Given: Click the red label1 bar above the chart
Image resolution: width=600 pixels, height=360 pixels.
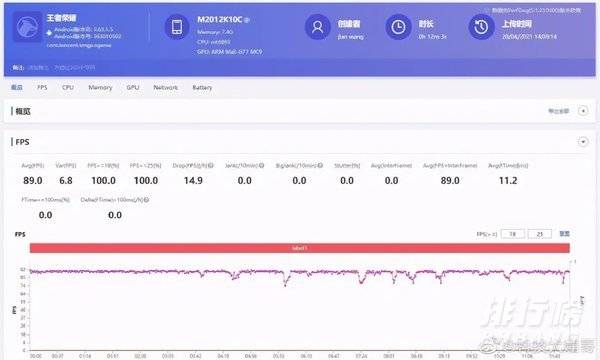Looking at the screenshot, I should pyautogui.click(x=300, y=248).
